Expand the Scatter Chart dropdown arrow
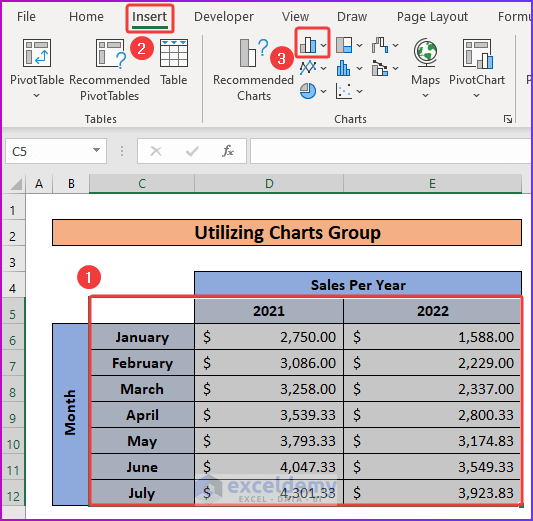The height and width of the screenshot is (521, 533). 359,91
